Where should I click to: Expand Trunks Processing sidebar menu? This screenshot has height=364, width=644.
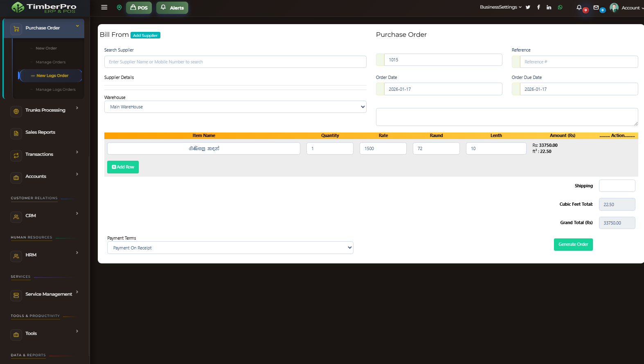pos(45,110)
